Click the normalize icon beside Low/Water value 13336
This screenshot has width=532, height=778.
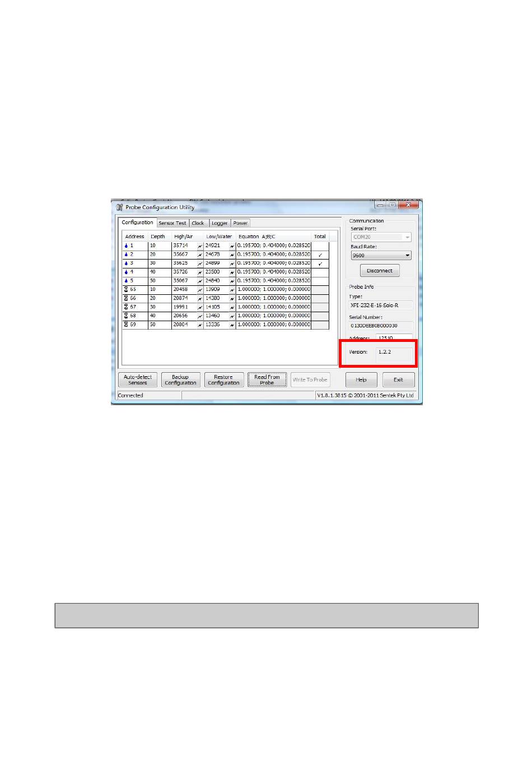click(x=232, y=325)
